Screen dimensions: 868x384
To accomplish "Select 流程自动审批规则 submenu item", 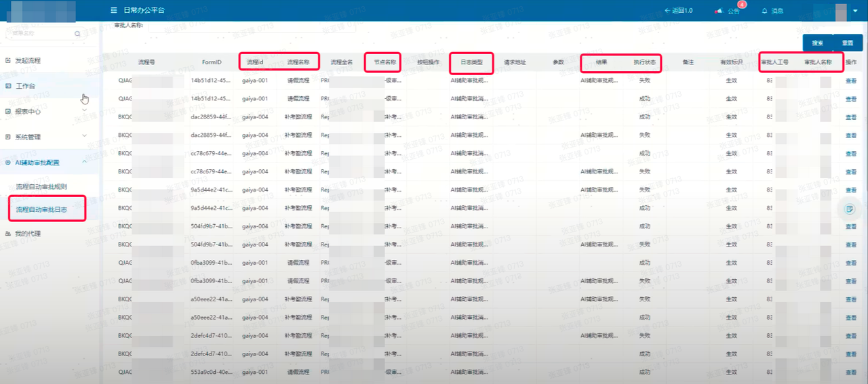I will click(x=41, y=186).
